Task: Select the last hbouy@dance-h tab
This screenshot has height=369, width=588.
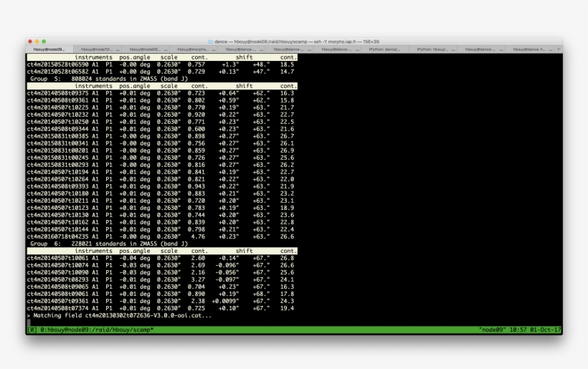Action: [529, 49]
